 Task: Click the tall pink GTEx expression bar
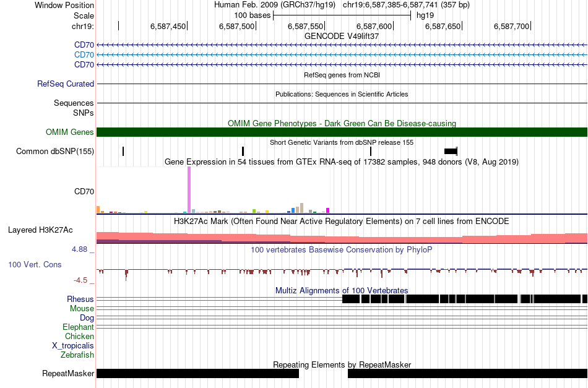pos(189,190)
